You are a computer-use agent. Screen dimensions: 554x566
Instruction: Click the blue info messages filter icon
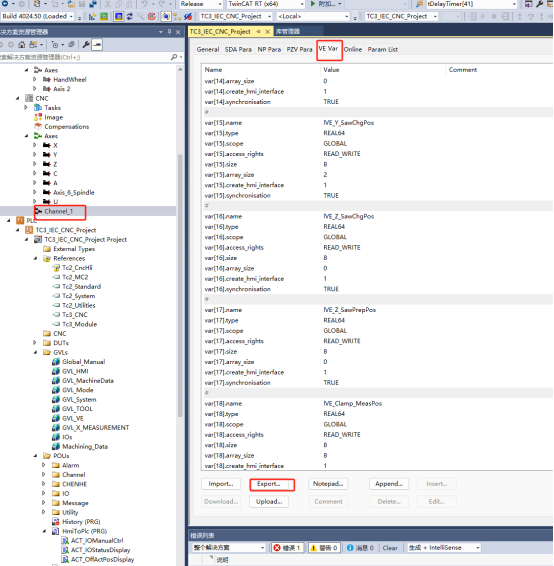click(x=350, y=548)
